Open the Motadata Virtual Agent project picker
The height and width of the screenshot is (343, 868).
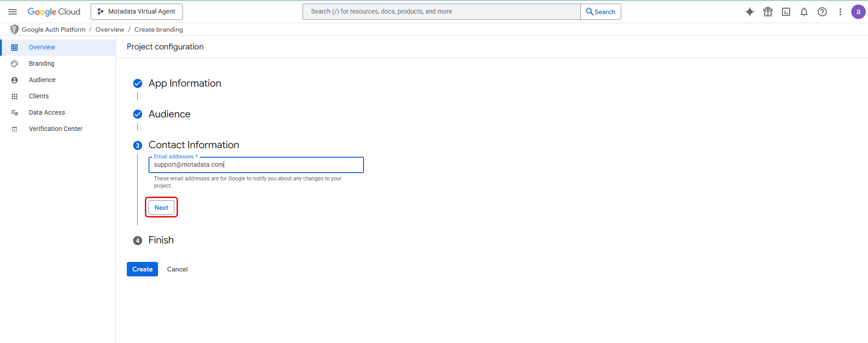(137, 12)
